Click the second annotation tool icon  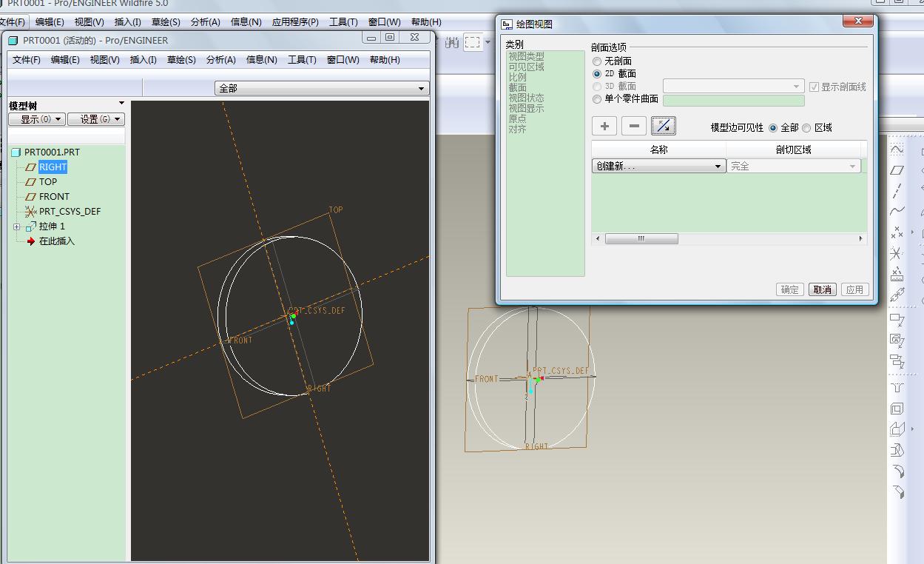click(x=897, y=341)
